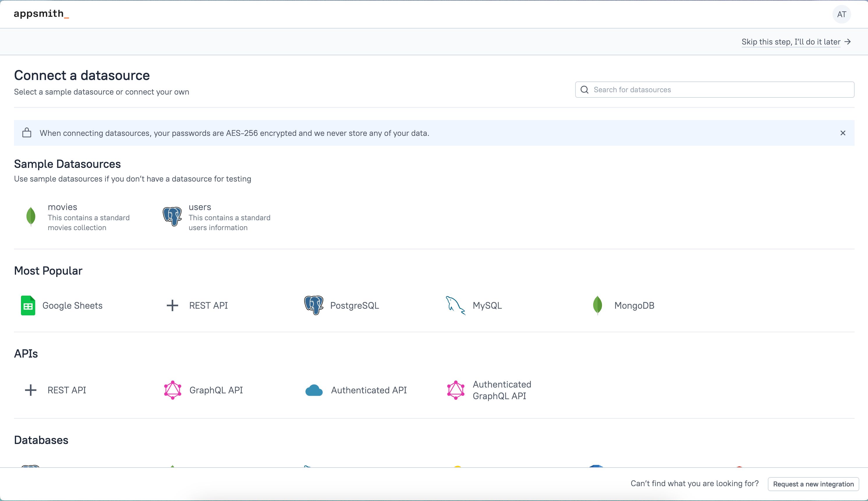Screen dimensions: 868x501
Task: Click the APIs section heading
Action: [x=26, y=353]
